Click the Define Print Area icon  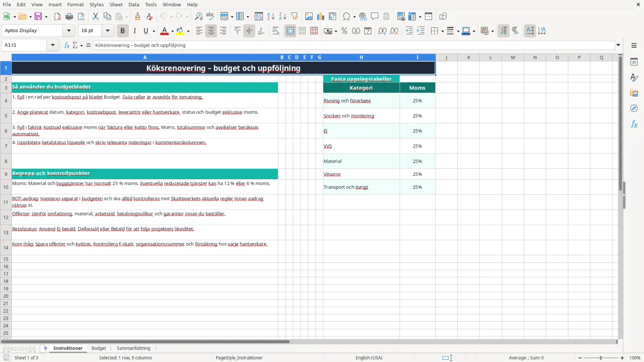point(400,17)
